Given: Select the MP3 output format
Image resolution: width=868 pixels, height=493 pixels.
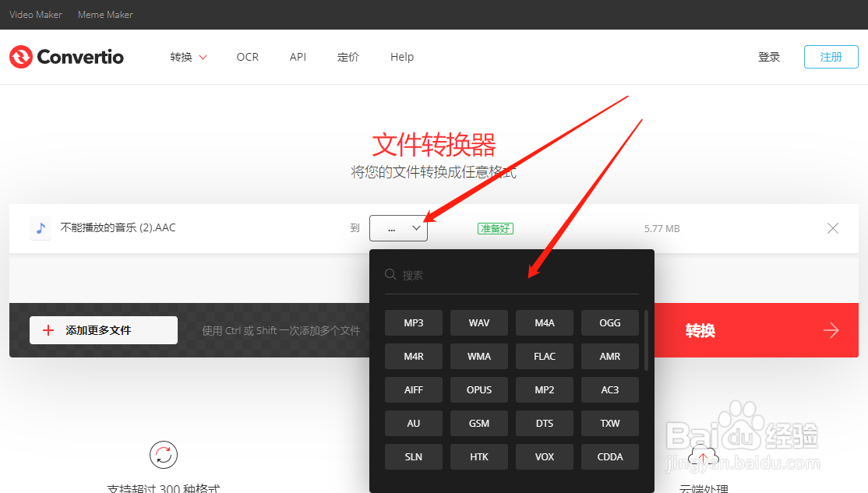Looking at the screenshot, I should pyautogui.click(x=413, y=322).
